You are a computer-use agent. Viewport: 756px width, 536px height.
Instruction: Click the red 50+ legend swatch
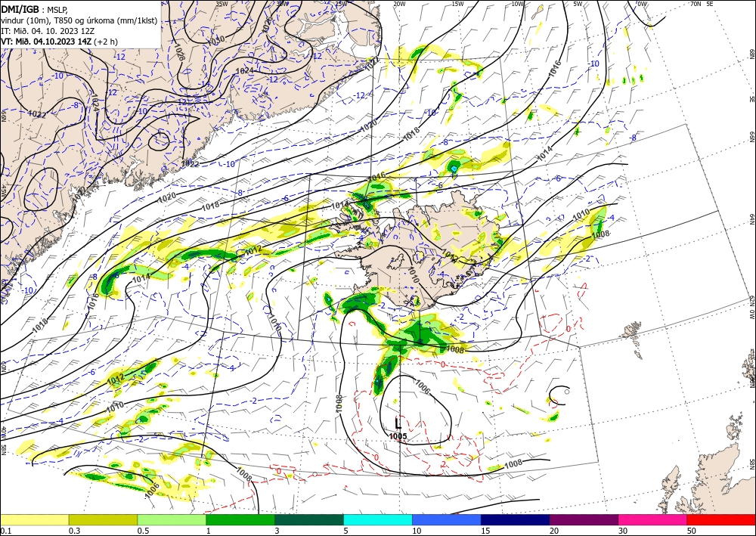[721, 519]
